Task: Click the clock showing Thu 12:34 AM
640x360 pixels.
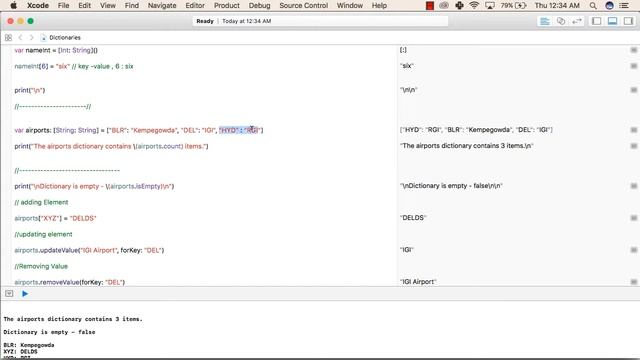Action: click(x=557, y=5)
